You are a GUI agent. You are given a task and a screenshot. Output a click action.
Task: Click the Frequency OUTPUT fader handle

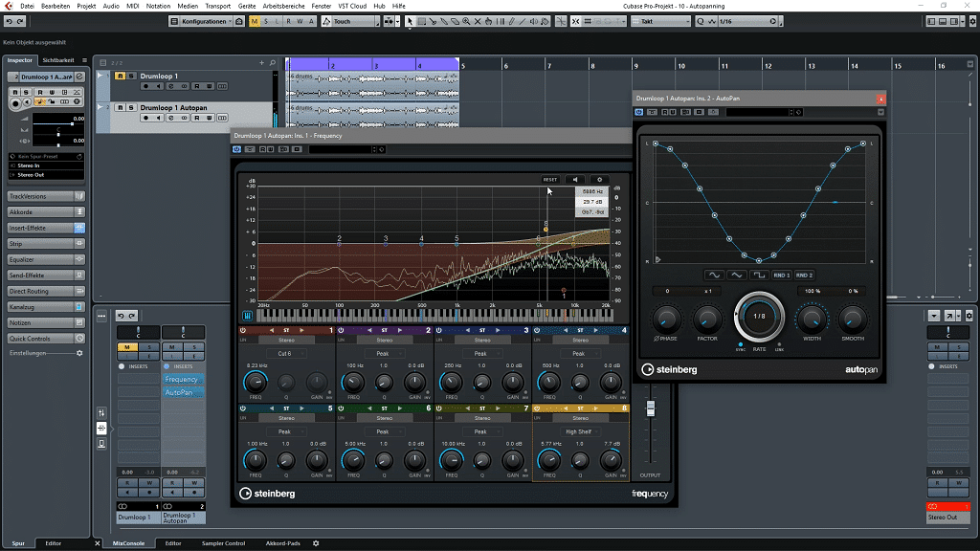pyautogui.click(x=651, y=408)
